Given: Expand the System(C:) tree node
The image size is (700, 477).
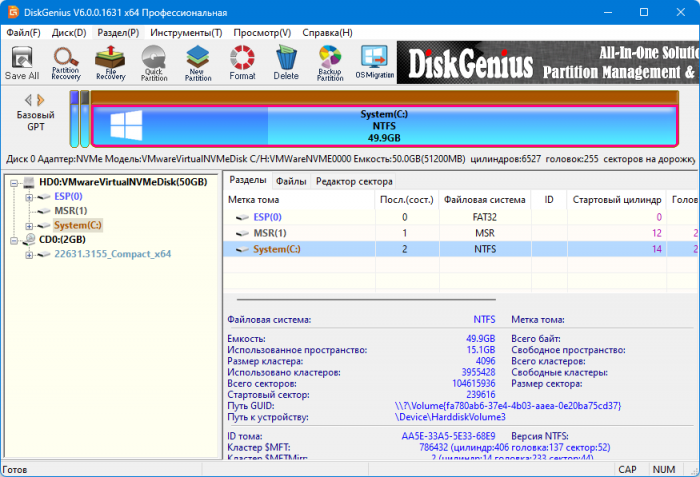Looking at the screenshot, I should coord(29,226).
